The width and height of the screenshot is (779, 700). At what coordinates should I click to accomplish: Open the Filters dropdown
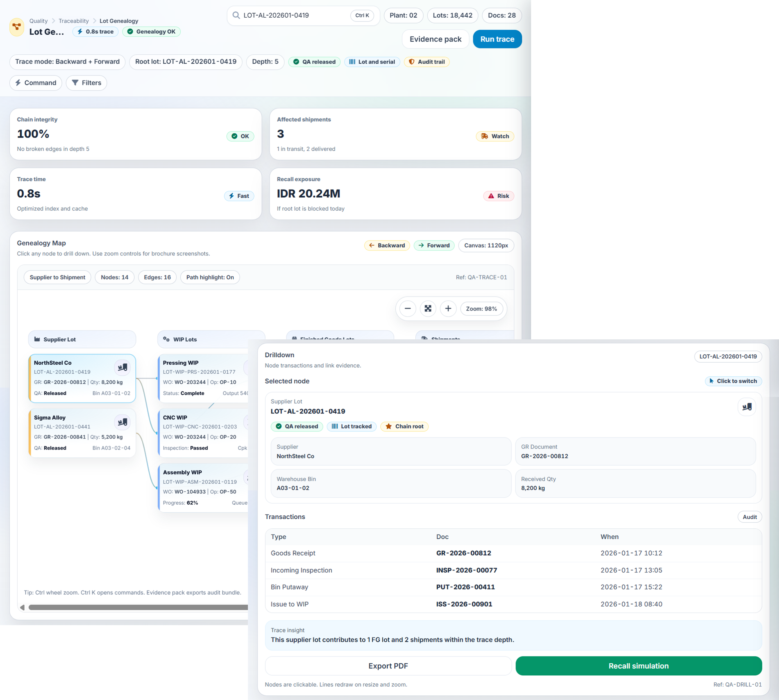pos(86,83)
